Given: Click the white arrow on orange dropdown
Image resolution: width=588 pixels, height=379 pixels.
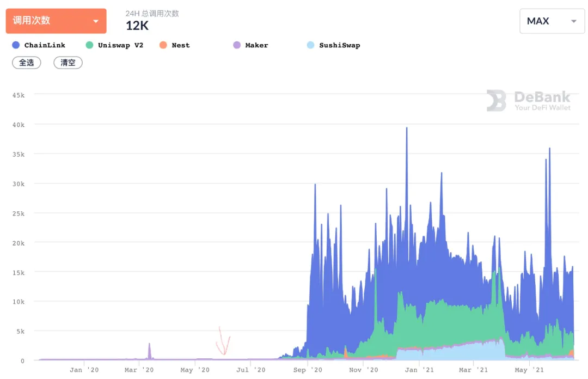Looking at the screenshot, I should [96, 21].
